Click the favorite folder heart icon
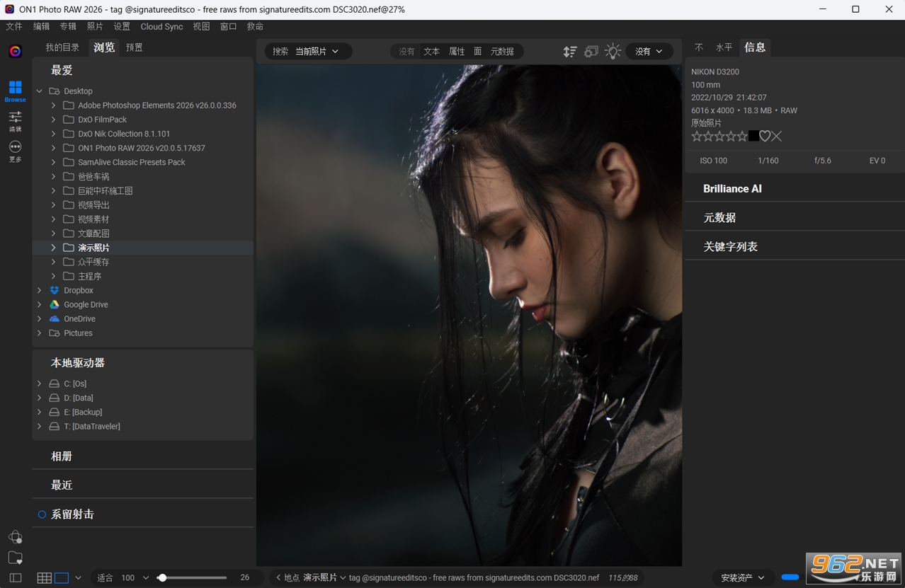The width and height of the screenshot is (905, 588). coord(15,558)
